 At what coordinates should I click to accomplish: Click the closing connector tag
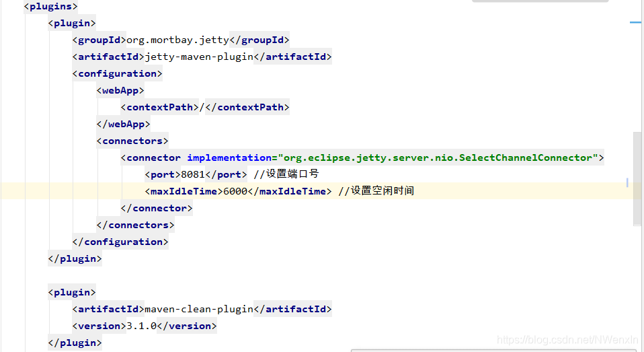(x=157, y=209)
